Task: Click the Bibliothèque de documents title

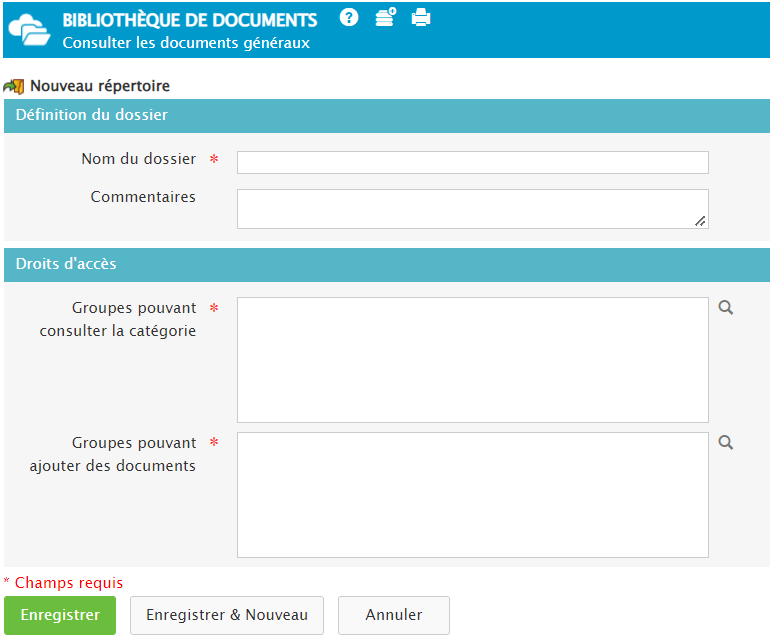Action: pos(190,20)
